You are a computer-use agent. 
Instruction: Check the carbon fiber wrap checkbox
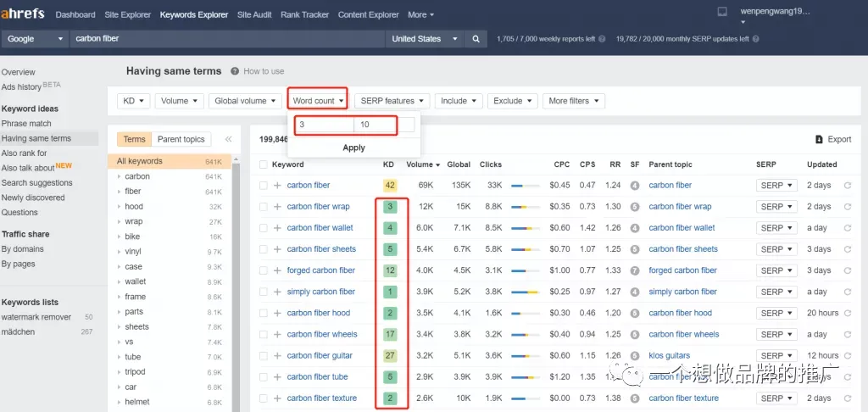pos(264,207)
